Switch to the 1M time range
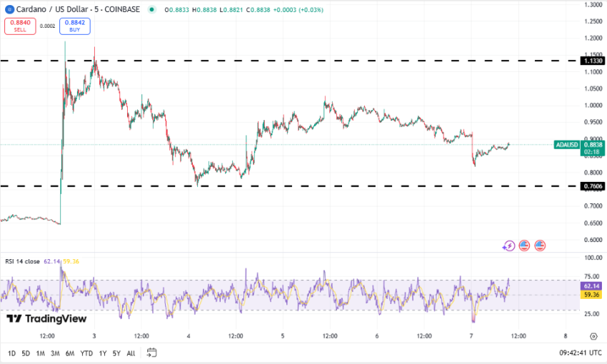 (40, 353)
